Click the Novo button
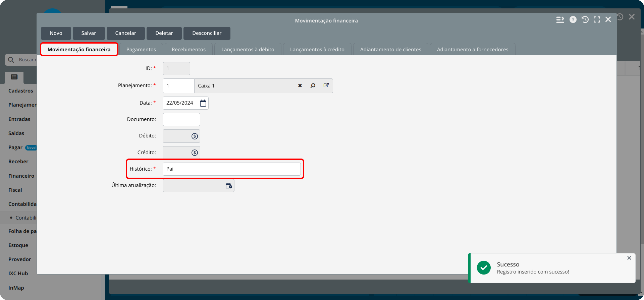Screen dimensions: 644x300 tap(56, 33)
